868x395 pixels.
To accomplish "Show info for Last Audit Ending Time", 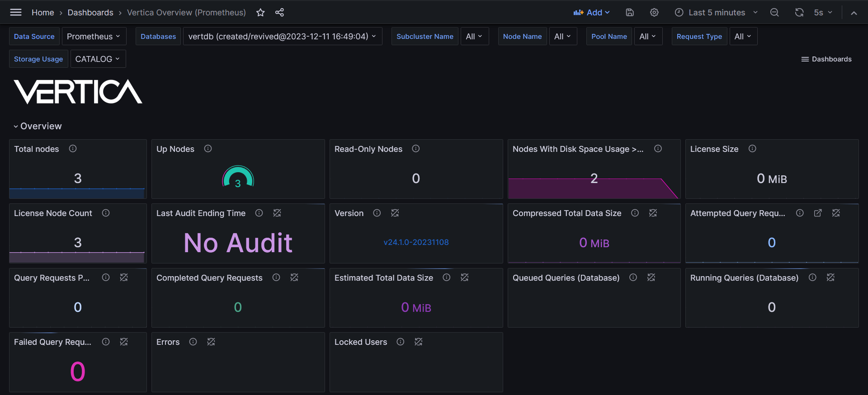I will coord(259,213).
